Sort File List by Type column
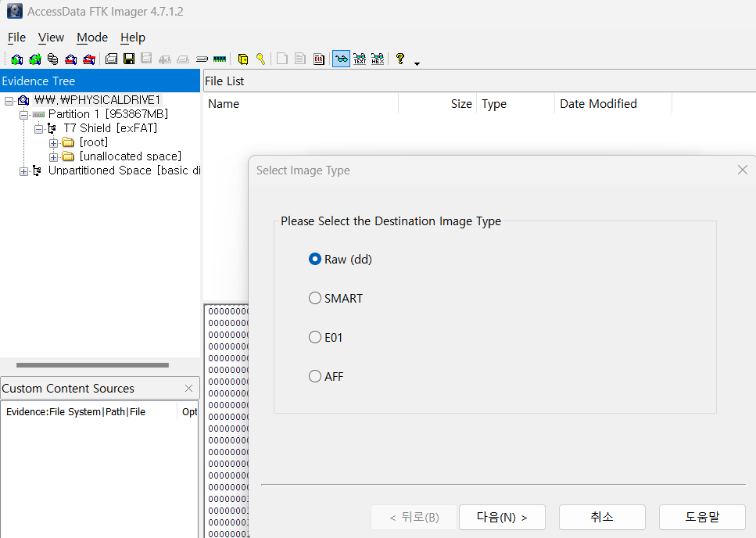This screenshot has width=756, height=538. 515,104
